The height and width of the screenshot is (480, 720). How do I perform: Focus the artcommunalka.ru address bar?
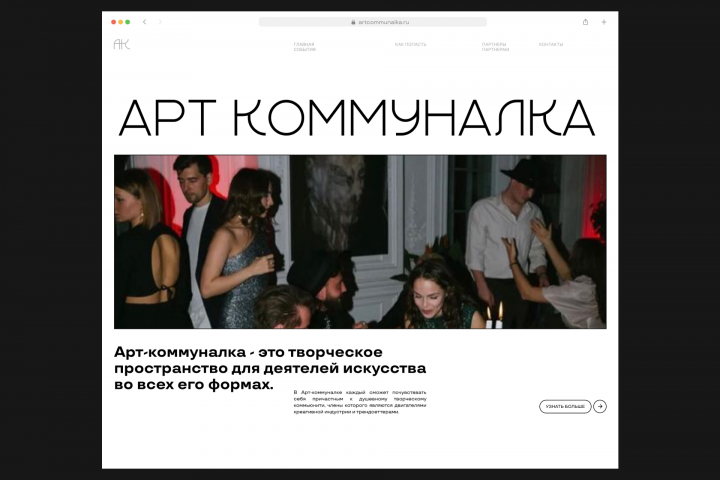click(x=372, y=22)
